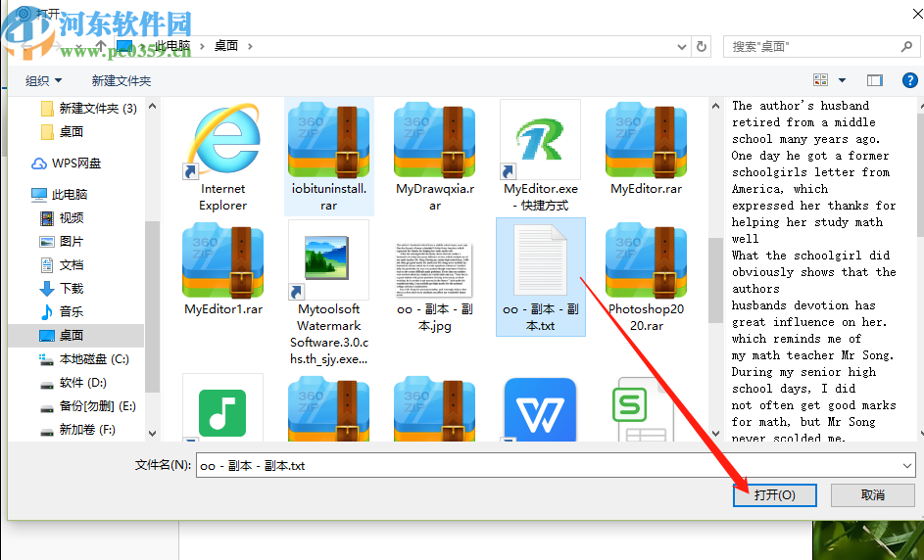Toggle the preview pane icon

tap(874, 80)
